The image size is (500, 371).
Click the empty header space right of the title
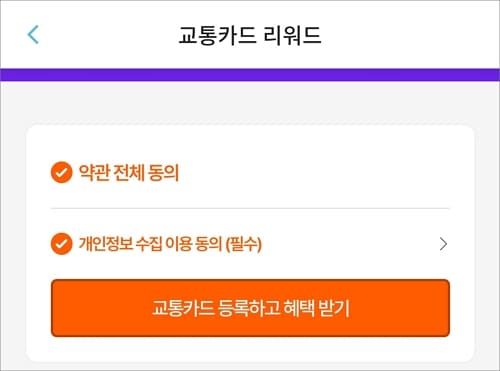410,35
